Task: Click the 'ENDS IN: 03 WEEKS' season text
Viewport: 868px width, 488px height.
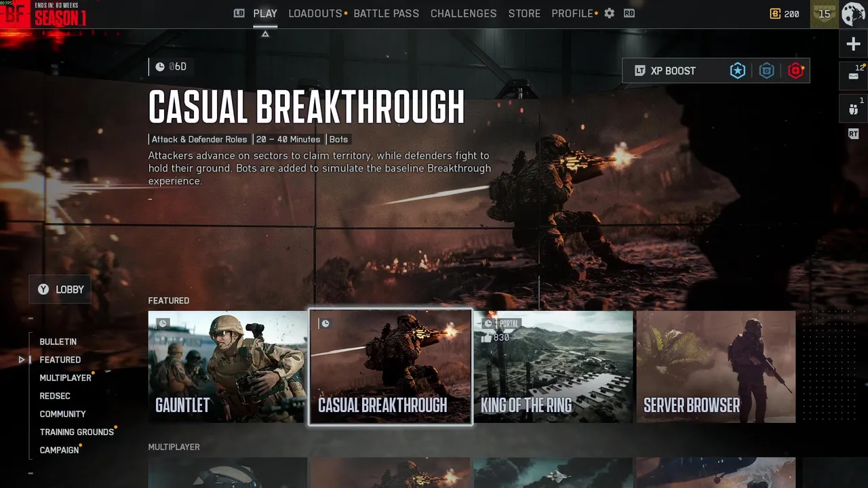Action: point(56,5)
